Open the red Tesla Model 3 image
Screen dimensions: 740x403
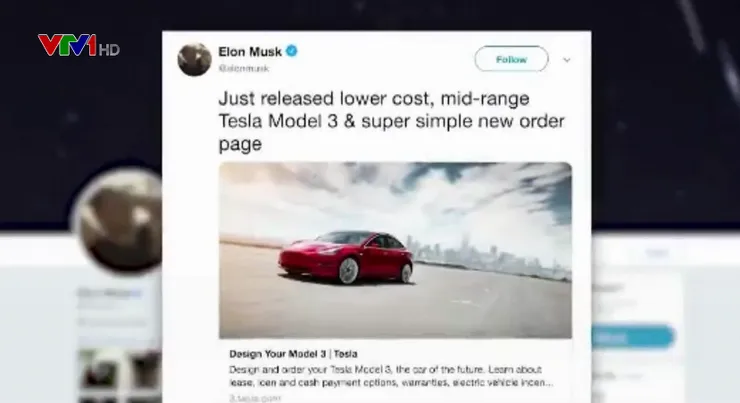(x=395, y=250)
